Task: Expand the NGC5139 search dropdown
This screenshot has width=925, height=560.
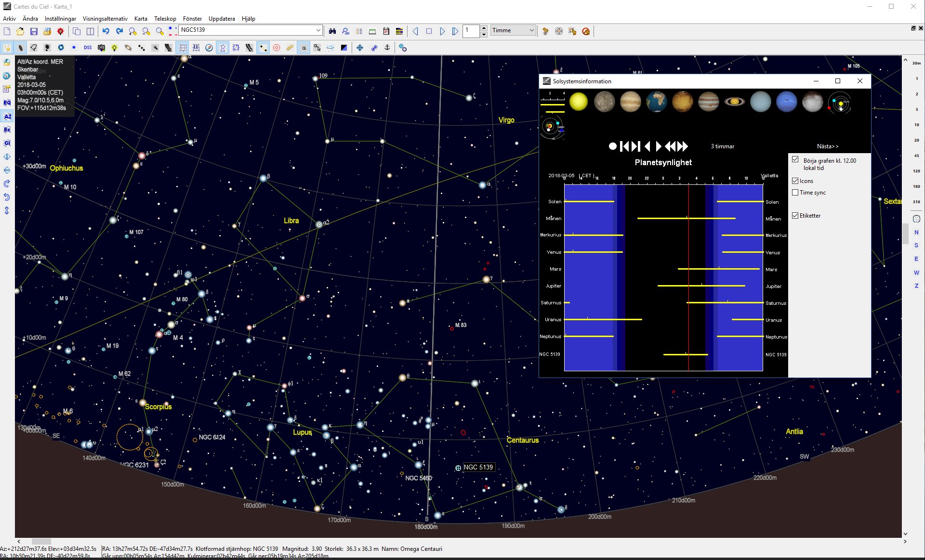Action: tap(318, 30)
